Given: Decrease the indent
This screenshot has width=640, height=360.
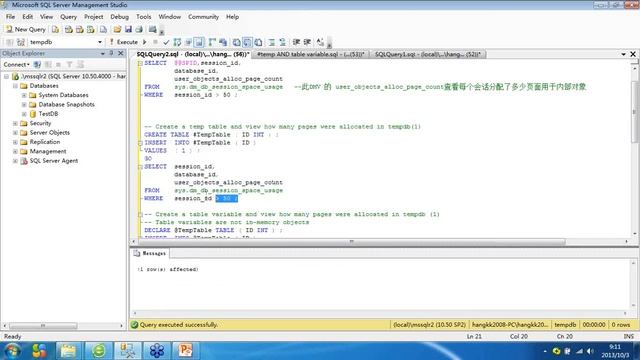Looking at the screenshot, I should [x=296, y=42].
